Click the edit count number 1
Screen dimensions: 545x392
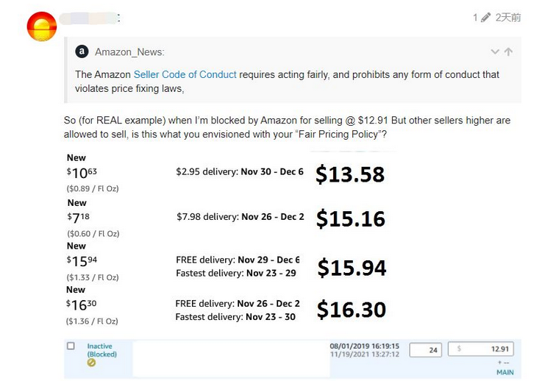click(x=475, y=18)
